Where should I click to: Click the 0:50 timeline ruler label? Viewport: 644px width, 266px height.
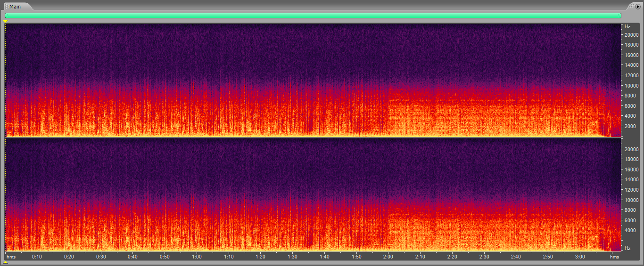click(x=165, y=257)
